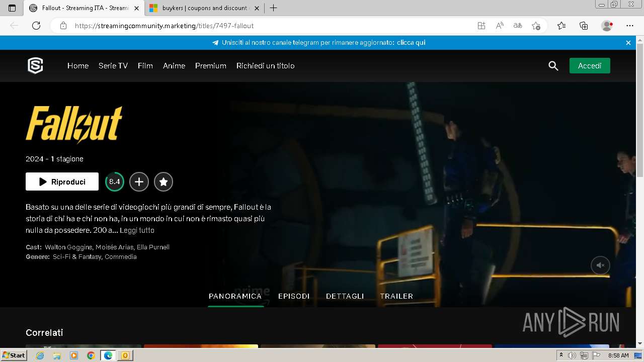The width and height of the screenshot is (644, 362).
Task: Click the star favorite icon
Action: [164, 182]
